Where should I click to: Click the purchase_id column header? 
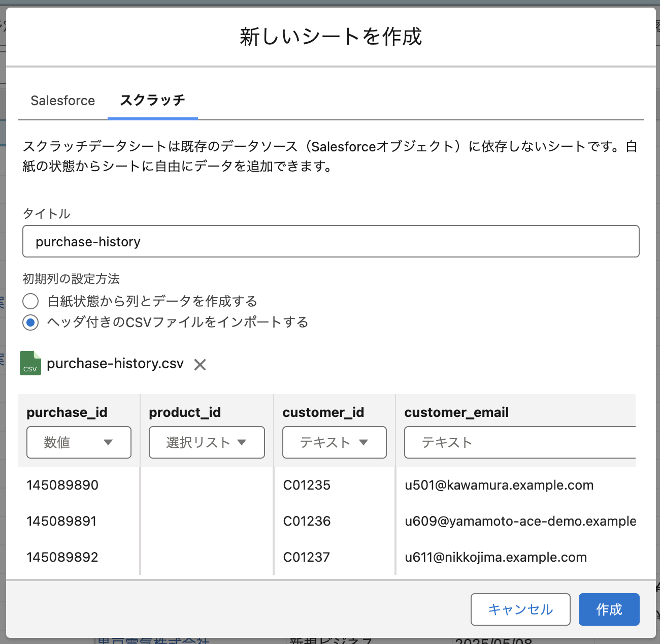click(67, 412)
